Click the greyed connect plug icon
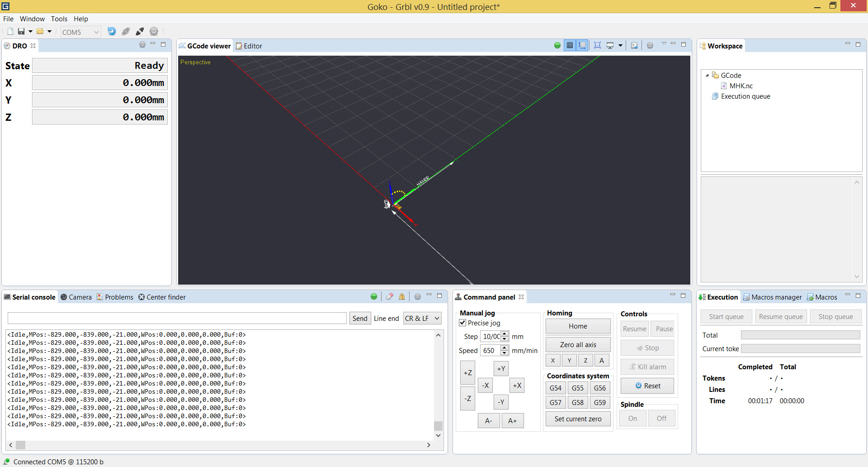Viewport: 868px width, 467px height. click(126, 31)
